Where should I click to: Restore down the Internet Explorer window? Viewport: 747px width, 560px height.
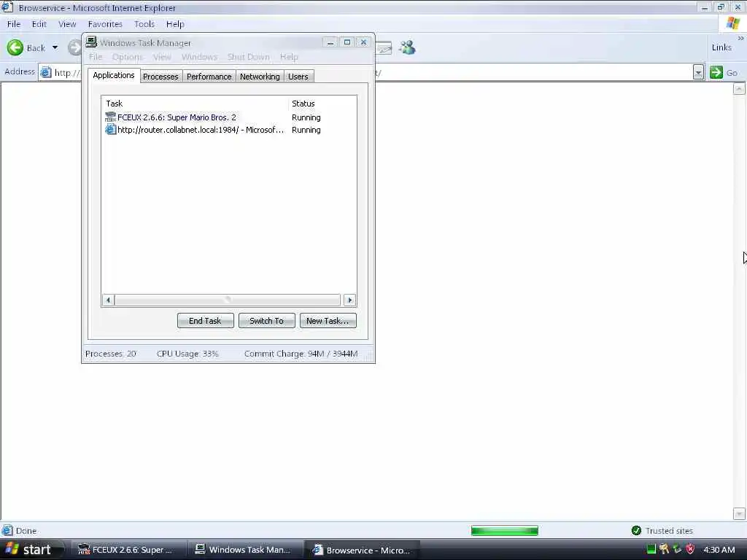[721, 7]
